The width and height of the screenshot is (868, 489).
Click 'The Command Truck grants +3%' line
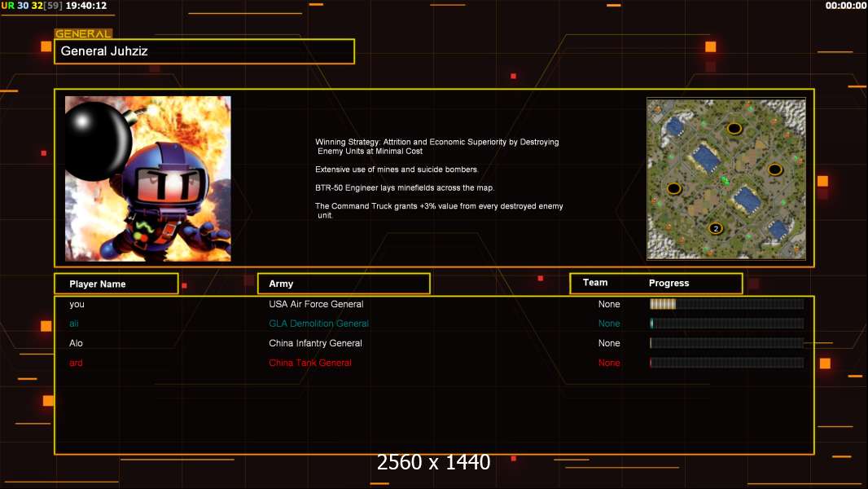tap(439, 210)
